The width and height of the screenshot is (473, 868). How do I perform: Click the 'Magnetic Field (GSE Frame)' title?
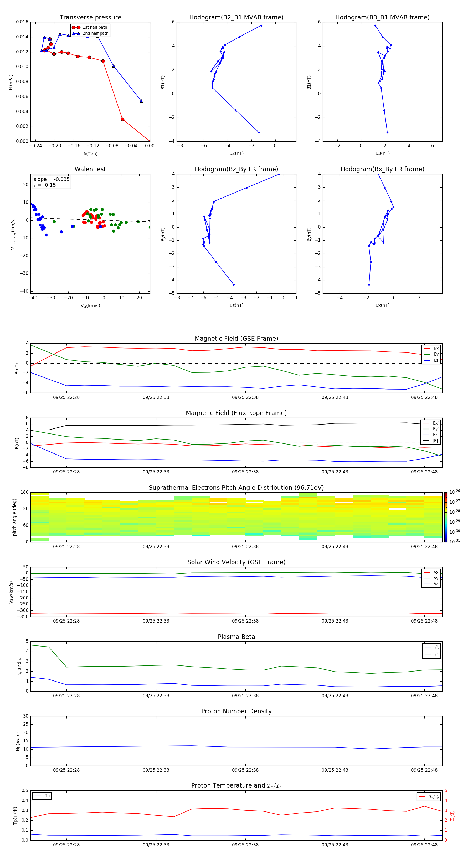pos(236,339)
